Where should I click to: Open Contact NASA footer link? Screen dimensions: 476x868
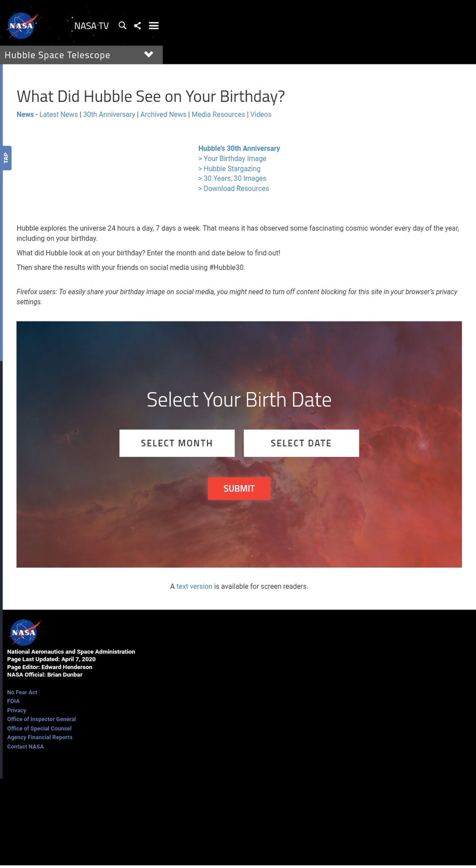(x=25, y=746)
